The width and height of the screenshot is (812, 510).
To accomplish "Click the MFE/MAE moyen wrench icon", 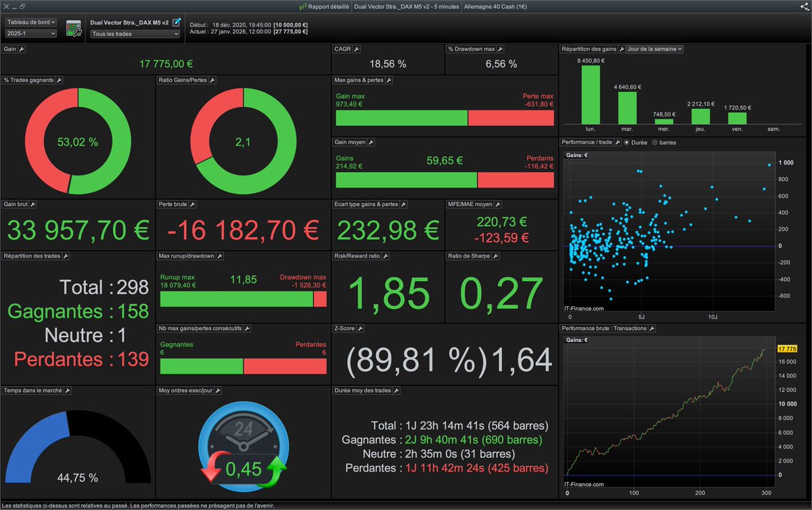I will click(x=498, y=204).
